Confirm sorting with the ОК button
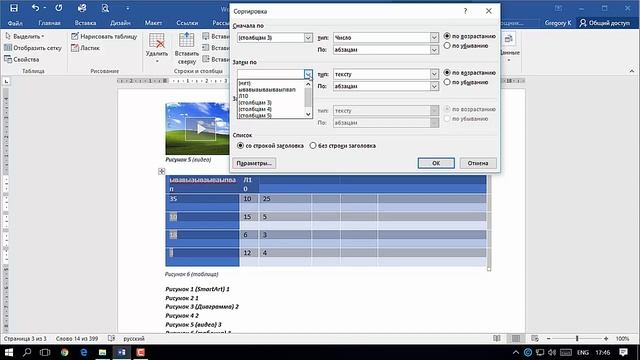 click(x=436, y=163)
